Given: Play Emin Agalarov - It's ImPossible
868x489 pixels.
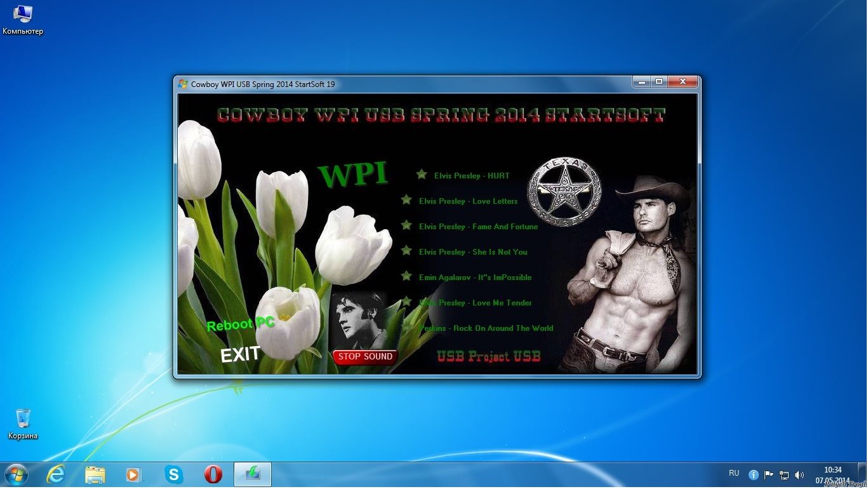Looking at the screenshot, I should pyautogui.click(x=475, y=278).
